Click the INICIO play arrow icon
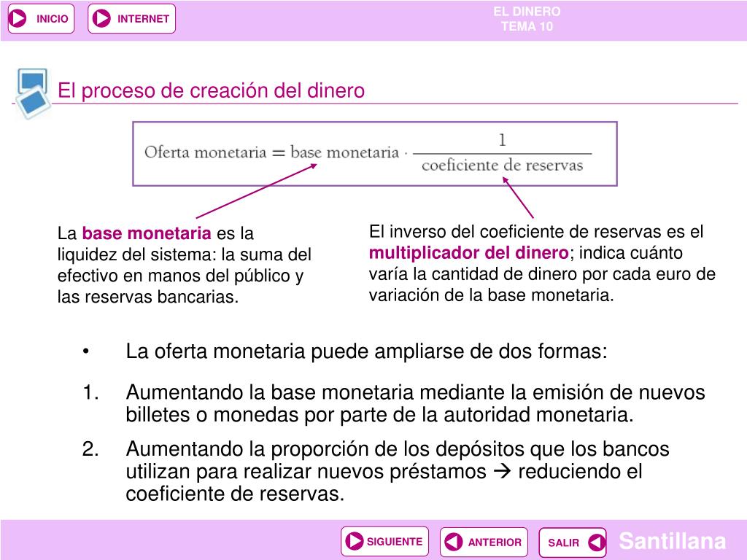747x560 pixels. [18, 18]
